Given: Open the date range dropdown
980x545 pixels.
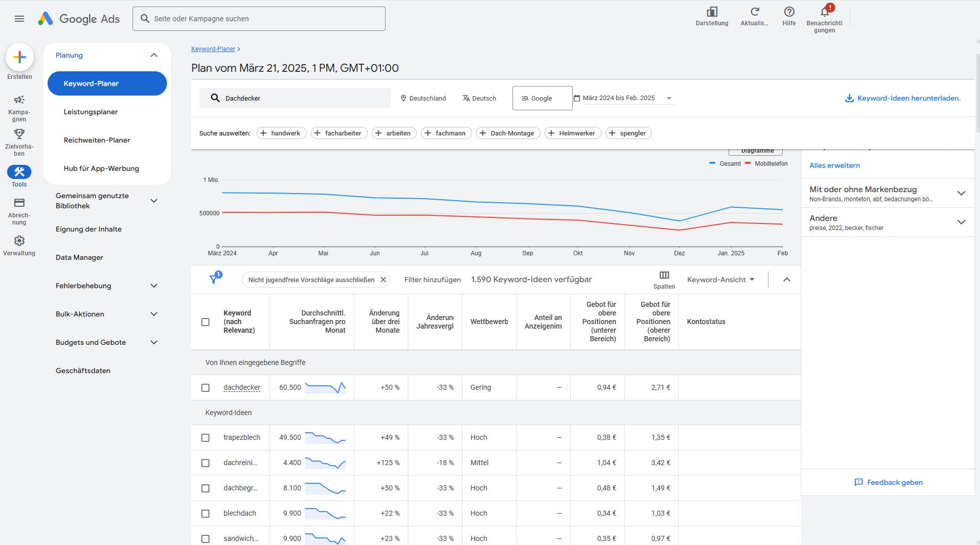Looking at the screenshot, I should pyautogui.click(x=623, y=98).
